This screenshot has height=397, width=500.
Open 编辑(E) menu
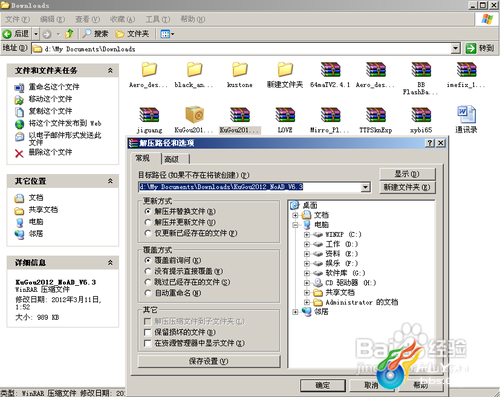(53, 19)
